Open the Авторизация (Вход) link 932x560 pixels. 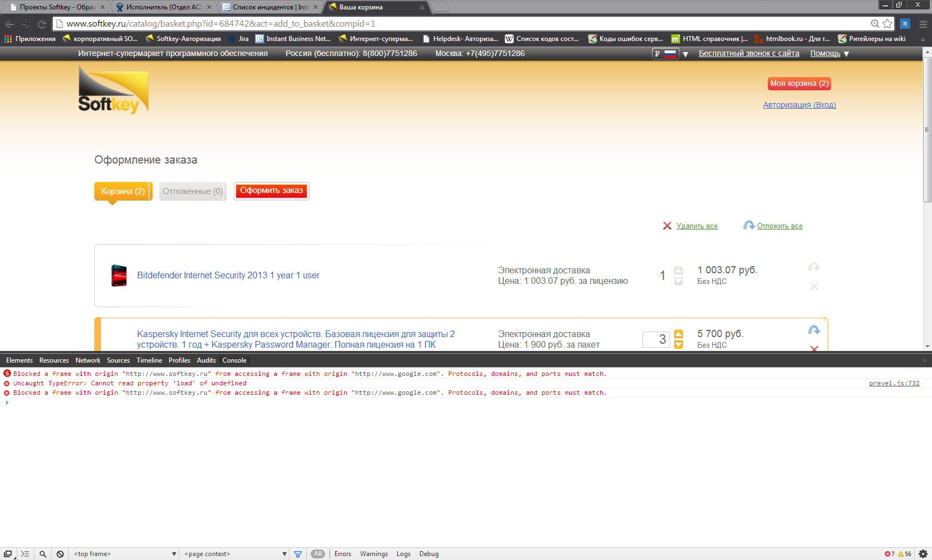click(x=799, y=105)
